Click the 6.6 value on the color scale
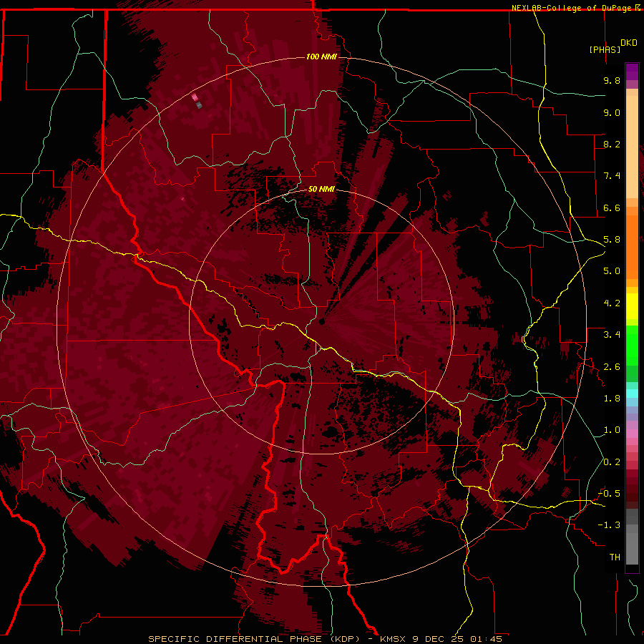The width and height of the screenshot is (644, 644). pos(612,208)
